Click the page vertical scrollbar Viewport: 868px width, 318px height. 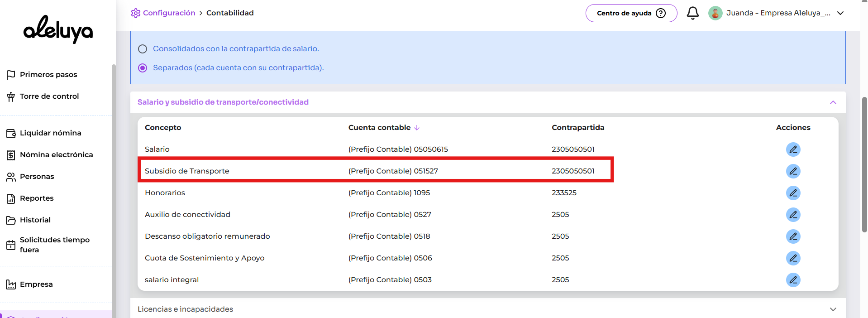[x=864, y=164]
